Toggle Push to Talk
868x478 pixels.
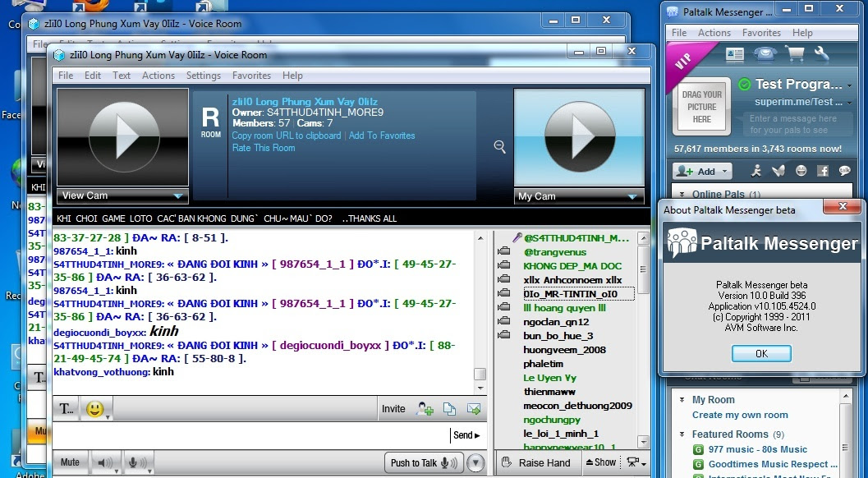click(x=424, y=462)
